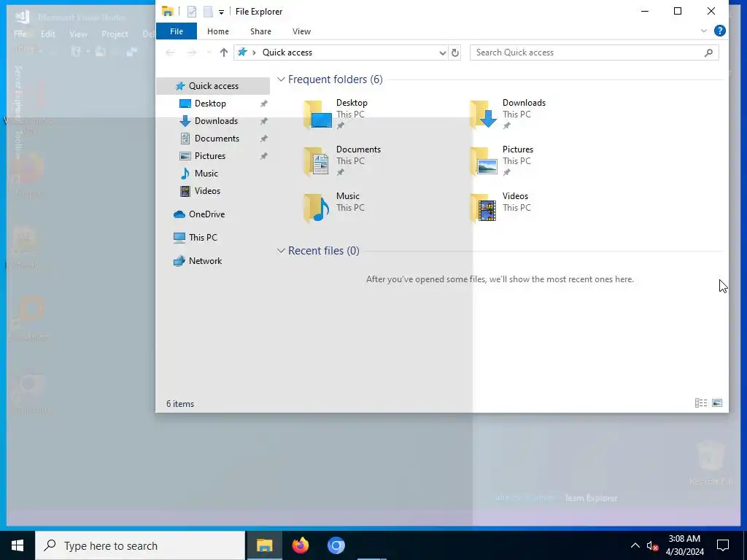Launch the blue browser taskbar icon
747x560 pixels.
(336, 545)
